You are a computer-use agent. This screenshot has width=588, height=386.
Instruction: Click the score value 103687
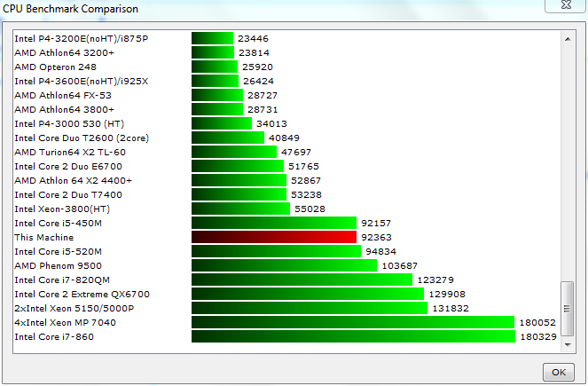tap(399, 266)
